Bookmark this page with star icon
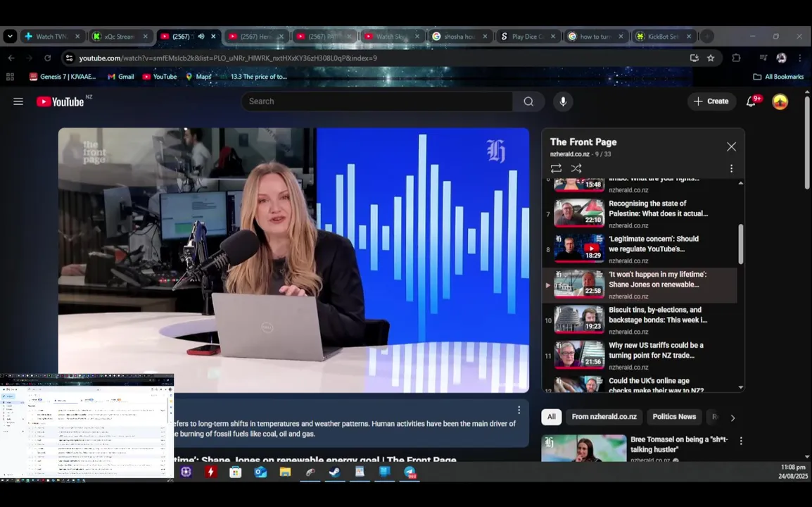The height and width of the screenshot is (507, 812). pyautogui.click(x=711, y=58)
